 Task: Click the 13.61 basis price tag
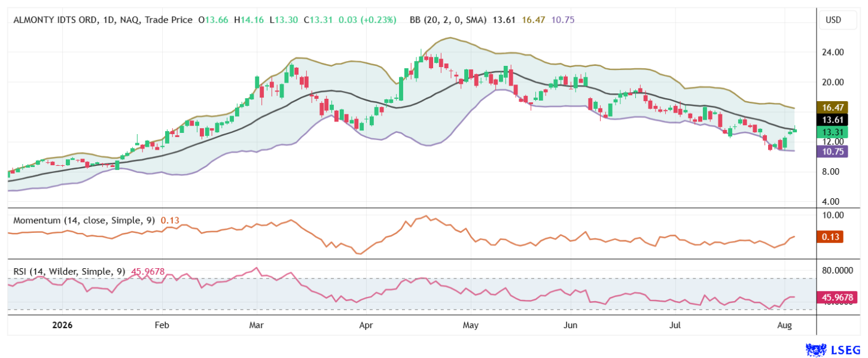832,120
